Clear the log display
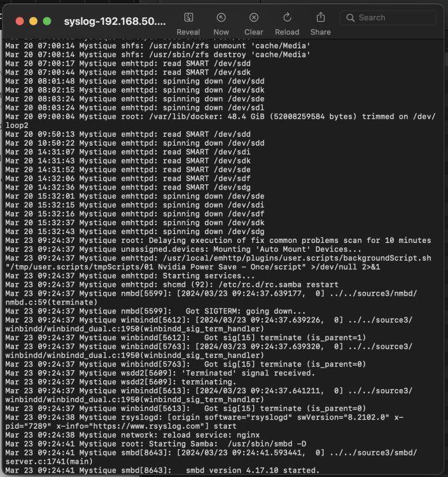This screenshot has height=477, width=448. point(253,18)
